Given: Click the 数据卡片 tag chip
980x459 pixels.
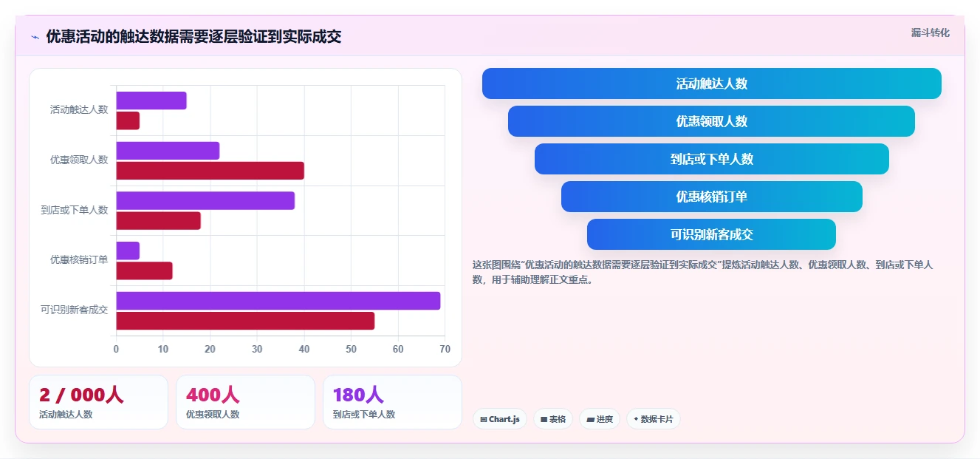Looking at the screenshot, I should pyautogui.click(x=653, y=419).
